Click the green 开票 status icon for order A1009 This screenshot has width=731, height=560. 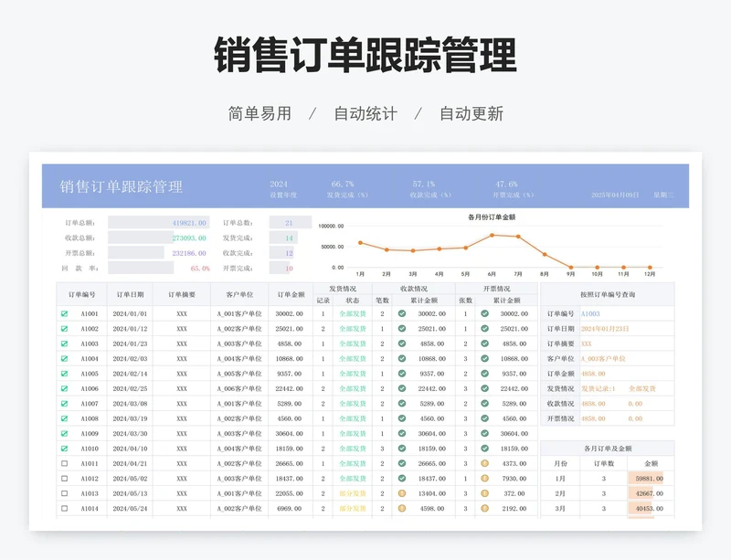(x=485, y=434)
